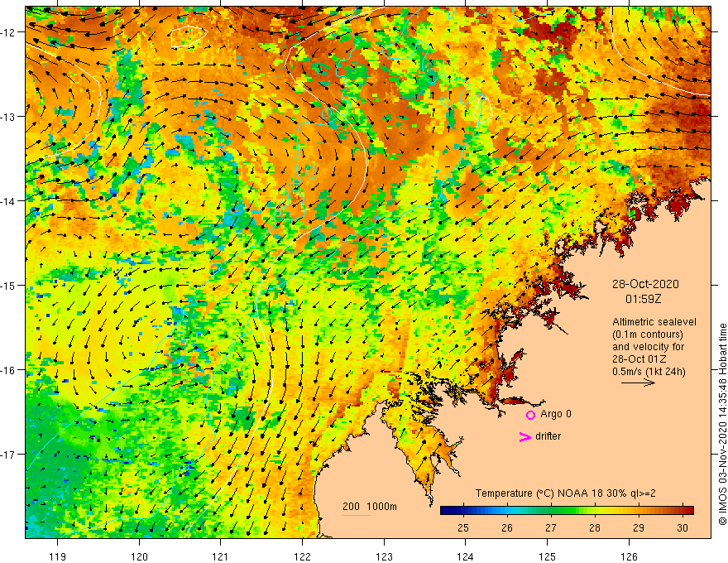Click the '28-Oct-2020' date label
The image size is (728, 563).
coord(645,284)
